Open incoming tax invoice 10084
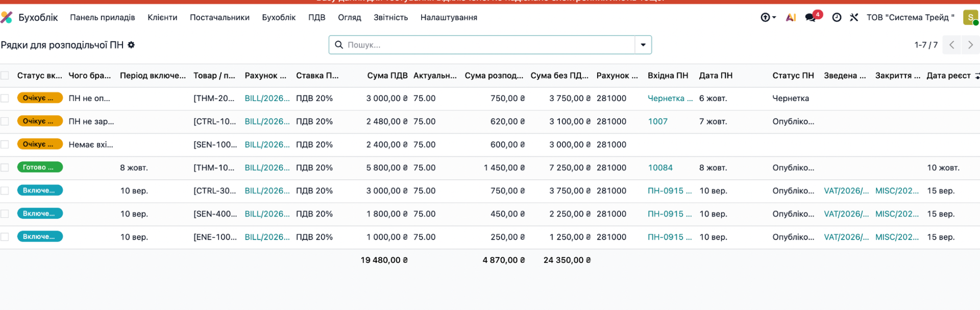 point(660,168)
